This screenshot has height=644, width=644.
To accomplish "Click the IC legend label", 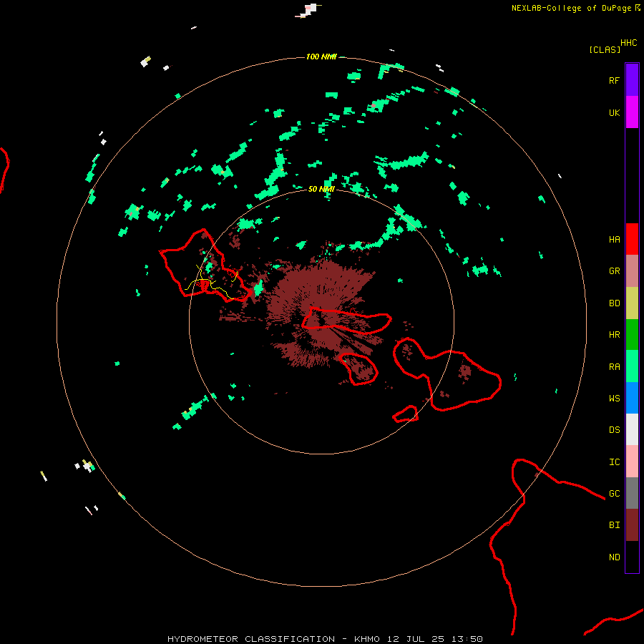I will [x=614, y=462].
